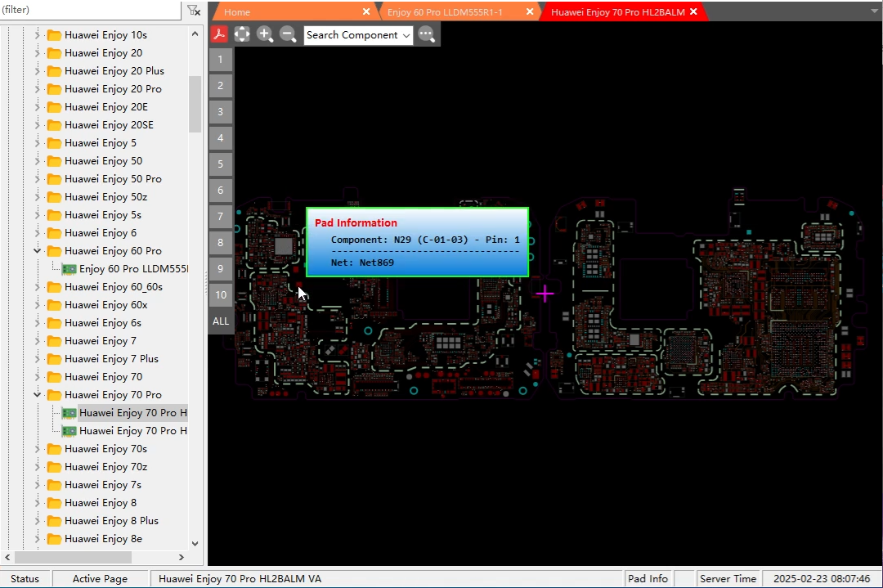Close the Enjoy 60 Pro LLDM555R1-1 tab
This screenshot has height=588, width=883.
[x=530, y=11]
